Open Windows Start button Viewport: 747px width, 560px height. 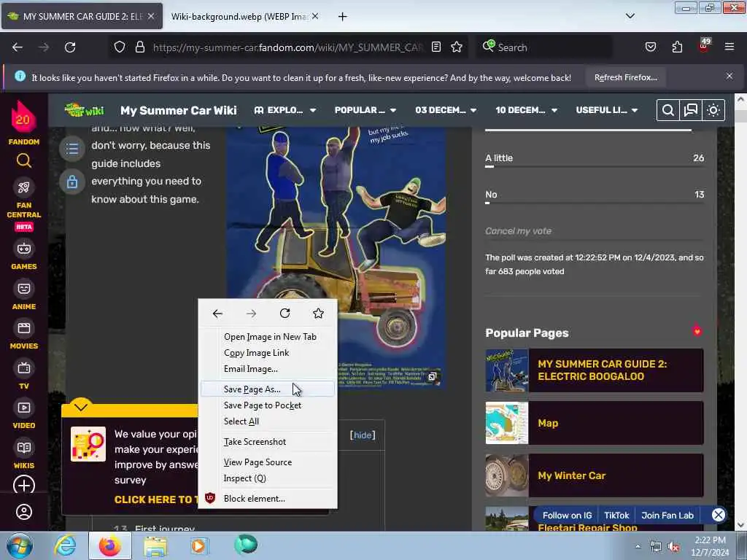(x=20, y=546)
